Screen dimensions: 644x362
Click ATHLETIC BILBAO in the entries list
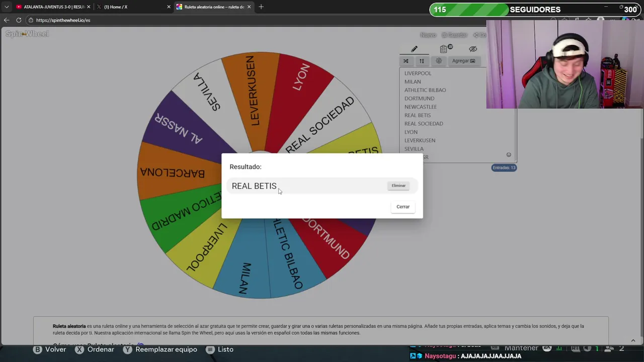pyautogui.click(x=425, y=90)
